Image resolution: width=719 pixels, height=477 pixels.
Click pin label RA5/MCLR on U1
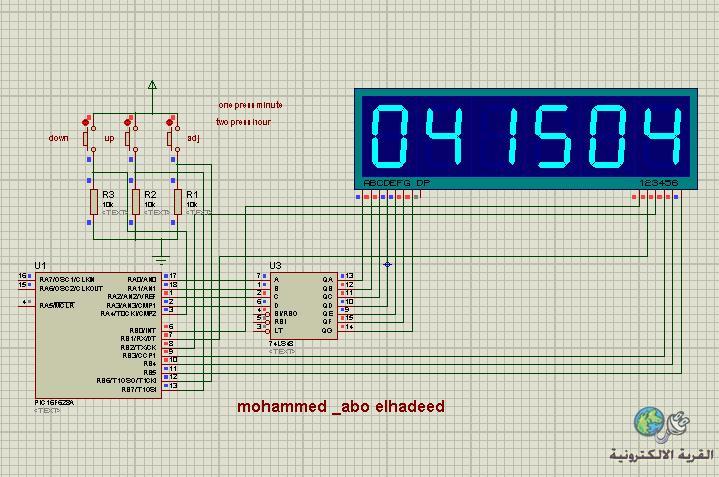(x=57, y=305)
